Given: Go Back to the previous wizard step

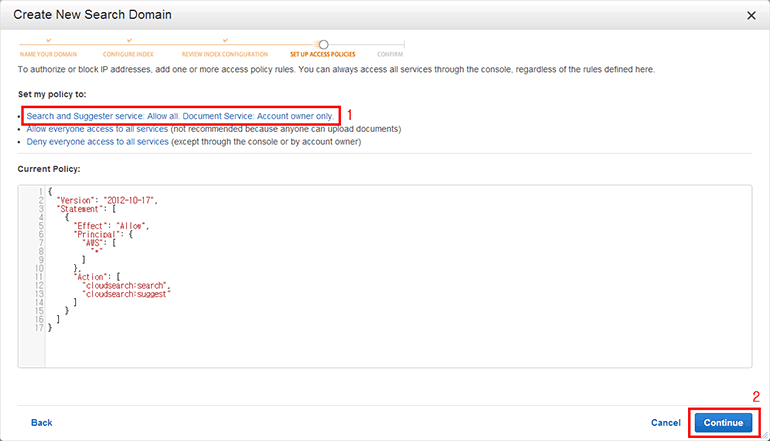Looking at the screenshot, I should tap(42, 423).
